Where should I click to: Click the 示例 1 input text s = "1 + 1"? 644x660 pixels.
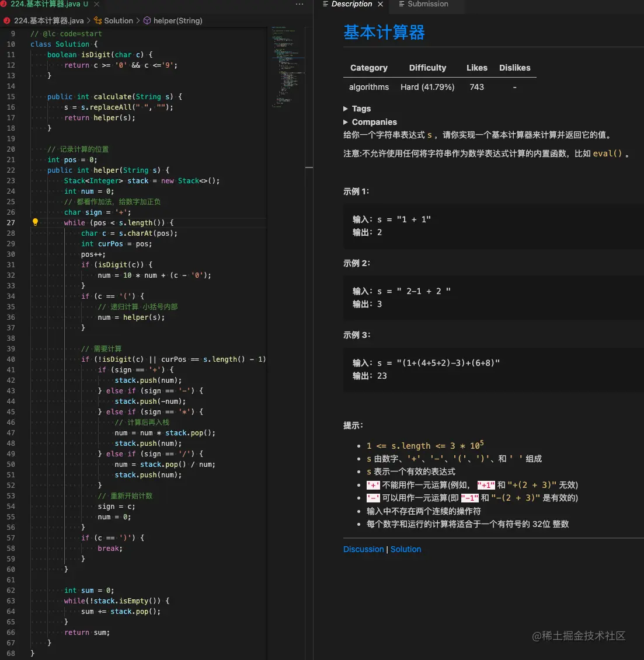(x=404, y=219)
